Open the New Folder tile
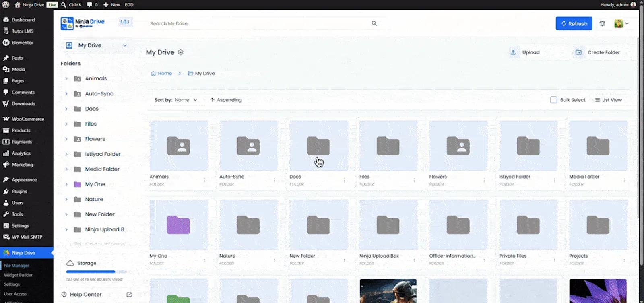Viewport: 644px width, 303px height. coord(318,225)
